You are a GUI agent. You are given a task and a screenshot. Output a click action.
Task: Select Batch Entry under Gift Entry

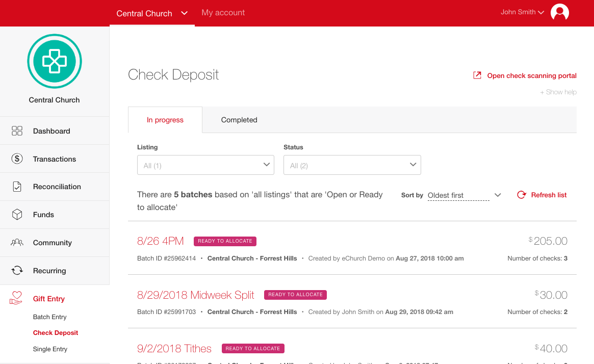50,317
